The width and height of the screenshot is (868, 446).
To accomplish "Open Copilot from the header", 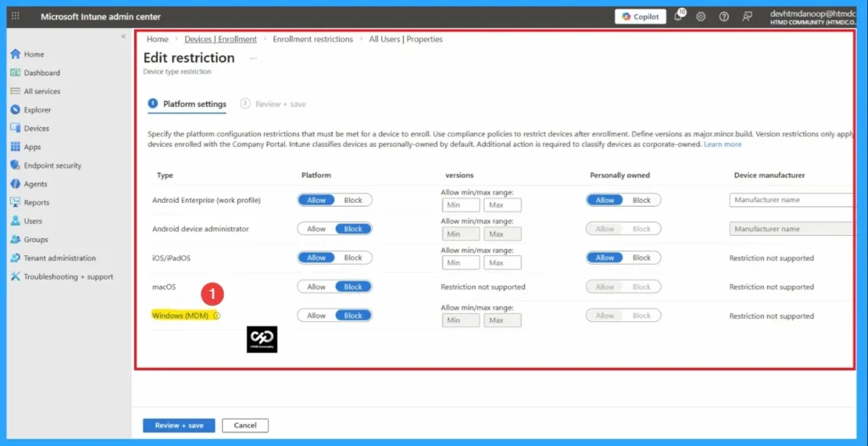I will (641, 17).
